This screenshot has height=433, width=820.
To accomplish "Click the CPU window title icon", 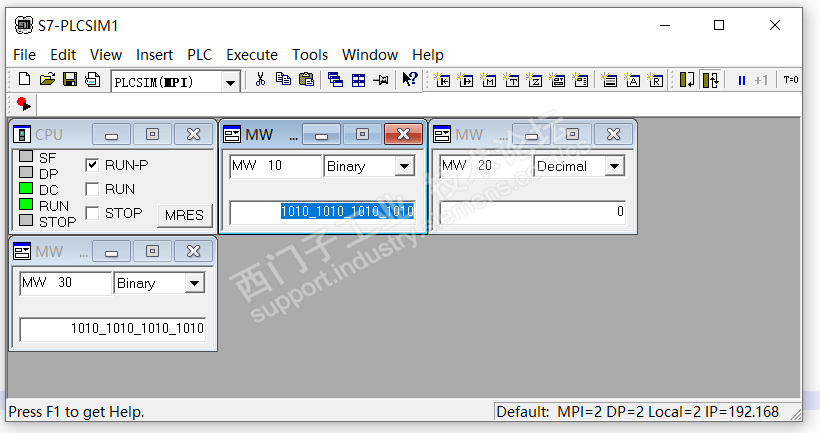I will coord(22,134).
